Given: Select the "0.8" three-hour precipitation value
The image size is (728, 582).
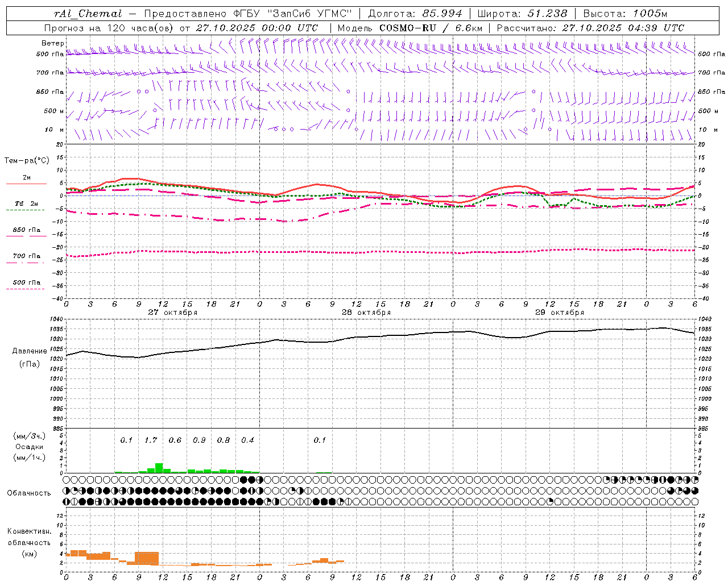Looking at the screenshot, I should 224,440.
